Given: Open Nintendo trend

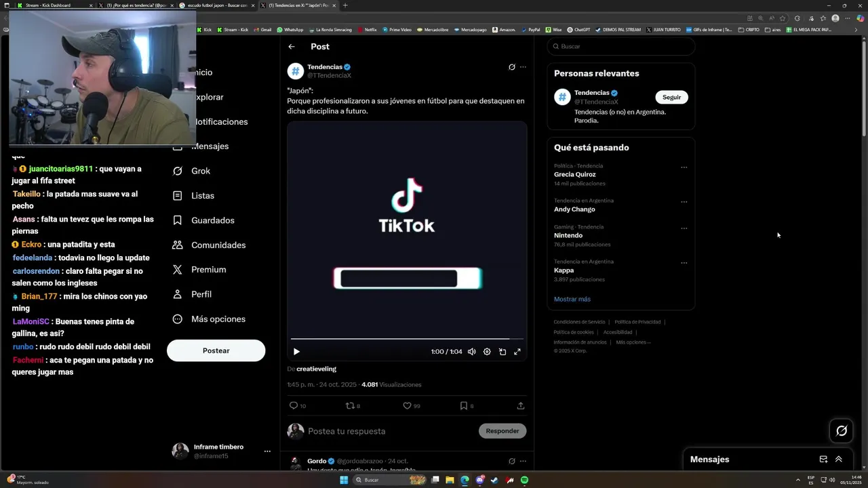Looking at the screenshot, I should [568, 235].
